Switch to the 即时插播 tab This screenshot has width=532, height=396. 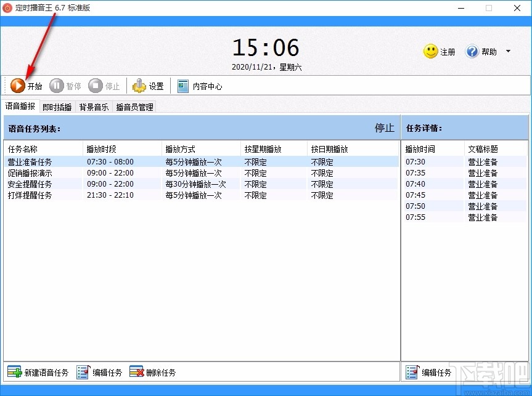(57, 107)
